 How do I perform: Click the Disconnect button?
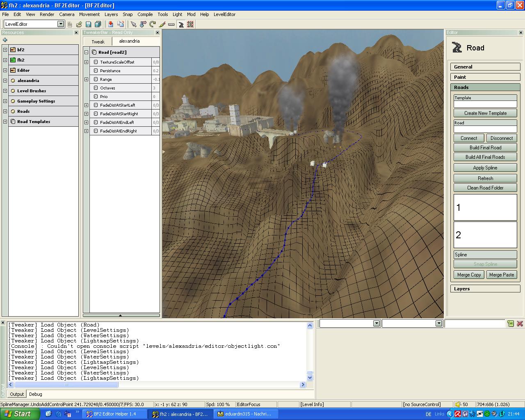point(502,138)
